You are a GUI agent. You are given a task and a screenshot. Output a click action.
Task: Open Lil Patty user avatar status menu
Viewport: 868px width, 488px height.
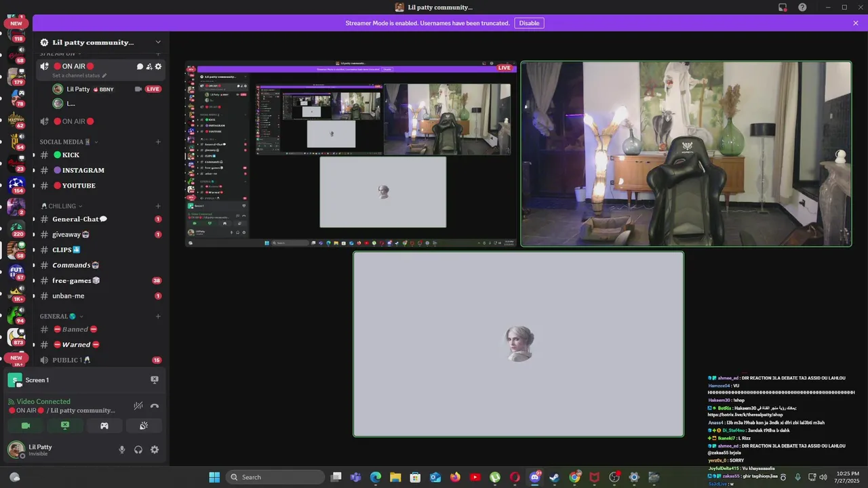[x=16, y=449]
